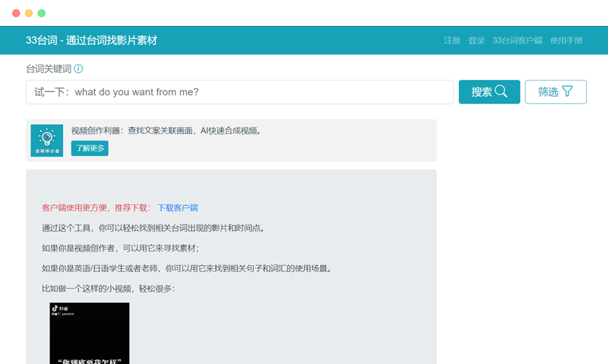Click the yellow minimize window dot
This screenshot has width=608, height=364.
coord(29,13)
